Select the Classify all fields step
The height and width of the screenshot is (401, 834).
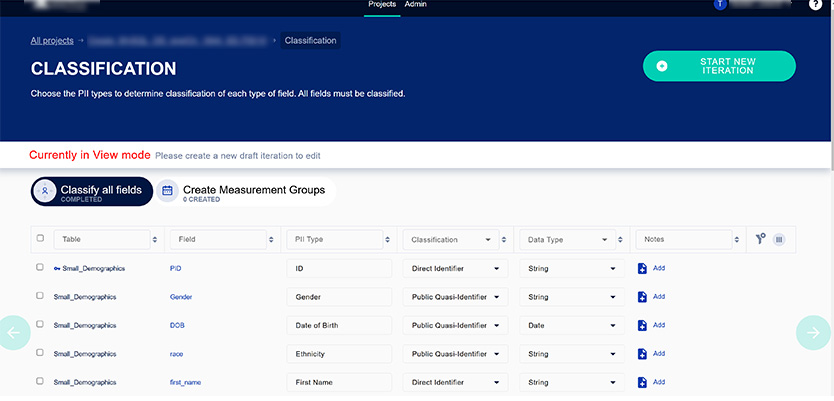[92, 192]
